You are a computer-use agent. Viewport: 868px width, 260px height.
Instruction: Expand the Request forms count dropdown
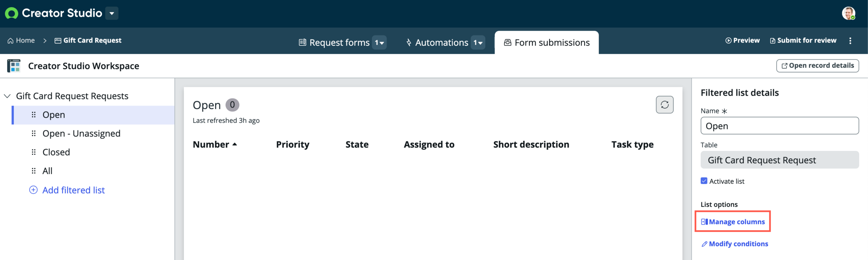click(379, 43)
